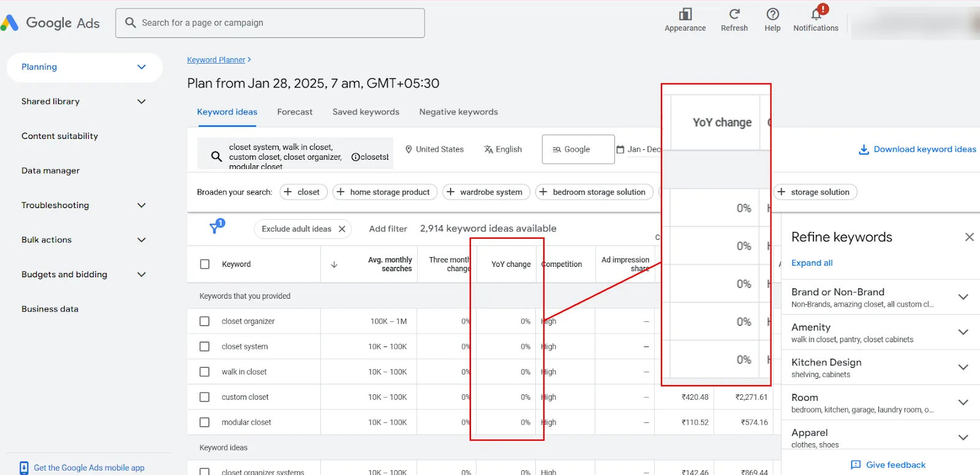Click the Give feedback icon
Viewport: 980px width, 475px height.
click(856, 465)
